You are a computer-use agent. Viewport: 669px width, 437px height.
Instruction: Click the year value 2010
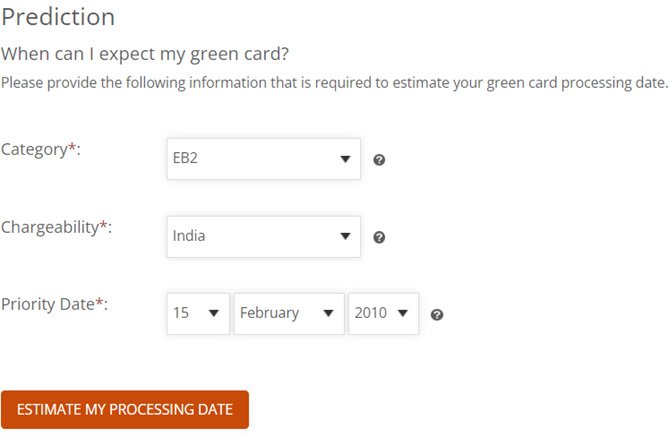370,313
